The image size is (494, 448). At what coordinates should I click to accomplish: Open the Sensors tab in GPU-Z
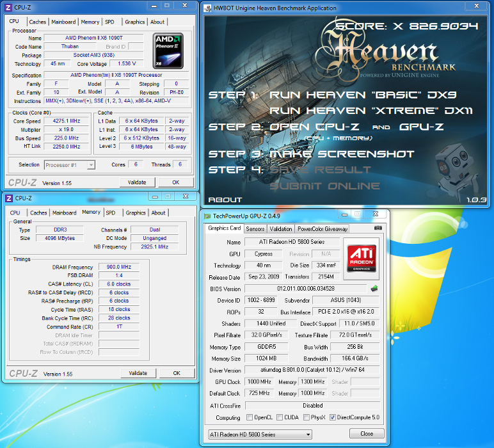pos(255,228)
